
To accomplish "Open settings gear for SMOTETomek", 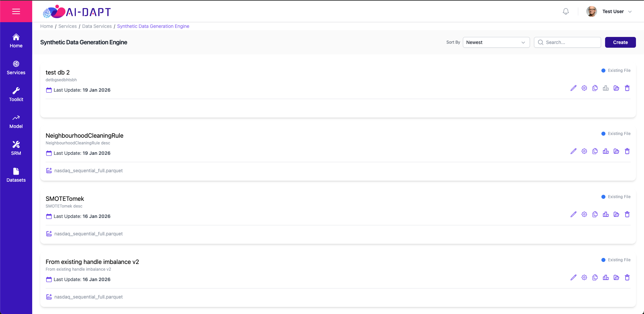I will (584, 214).
